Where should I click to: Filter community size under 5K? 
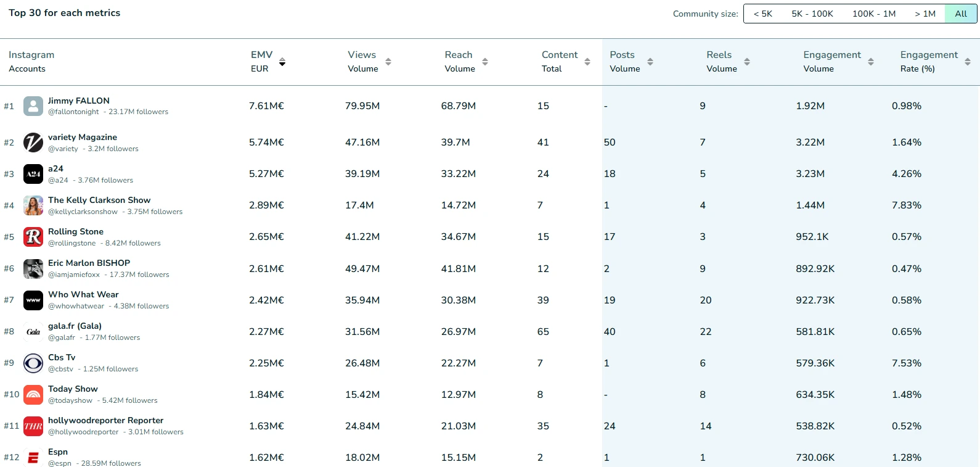tap(763, 14)
